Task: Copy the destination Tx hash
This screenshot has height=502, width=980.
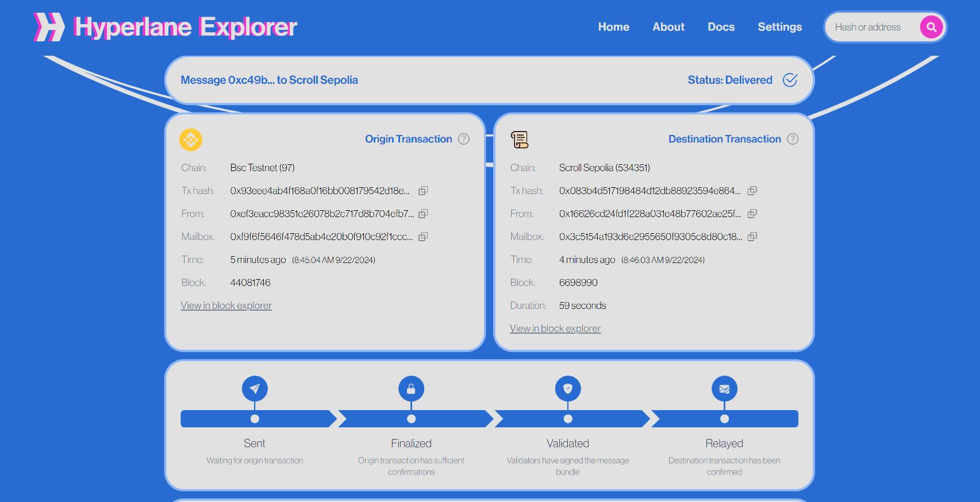Action: [x=752, y=191]
